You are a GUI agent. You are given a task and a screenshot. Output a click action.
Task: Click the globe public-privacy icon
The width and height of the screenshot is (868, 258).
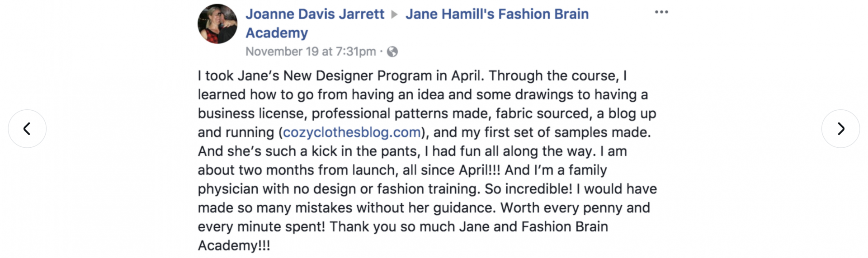[x=392, y=52]
